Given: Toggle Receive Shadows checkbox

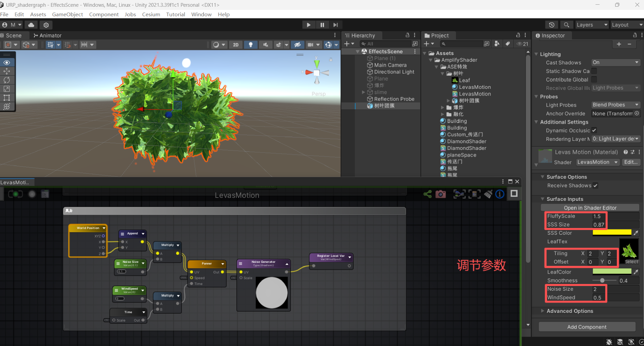Looking at the screenshot, I should click(595, 185).
